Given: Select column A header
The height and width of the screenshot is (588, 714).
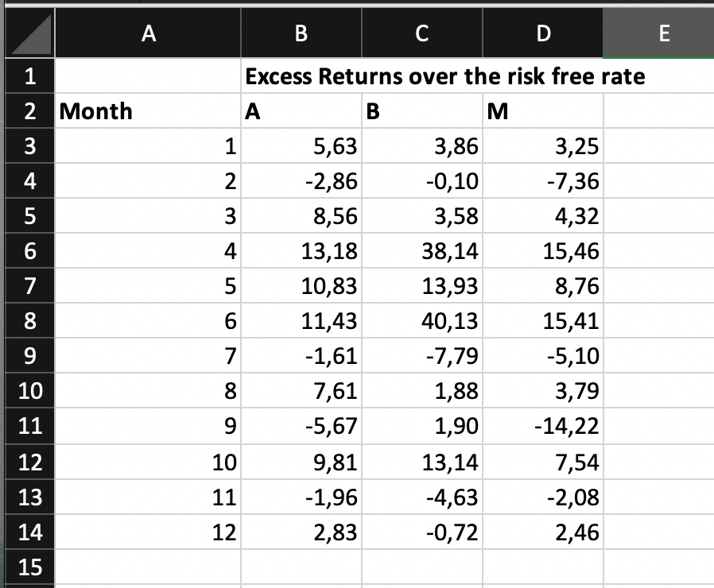Looking at the screenshot, I should [149, 33].
